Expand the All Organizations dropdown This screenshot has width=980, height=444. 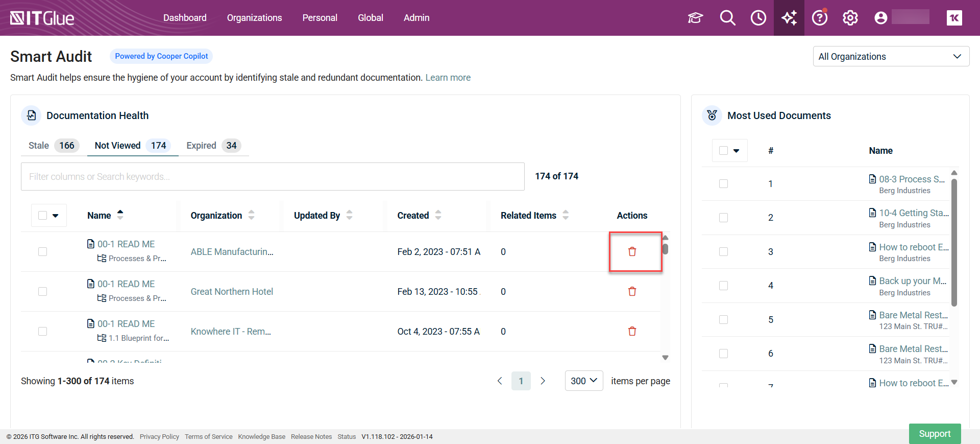891,56
